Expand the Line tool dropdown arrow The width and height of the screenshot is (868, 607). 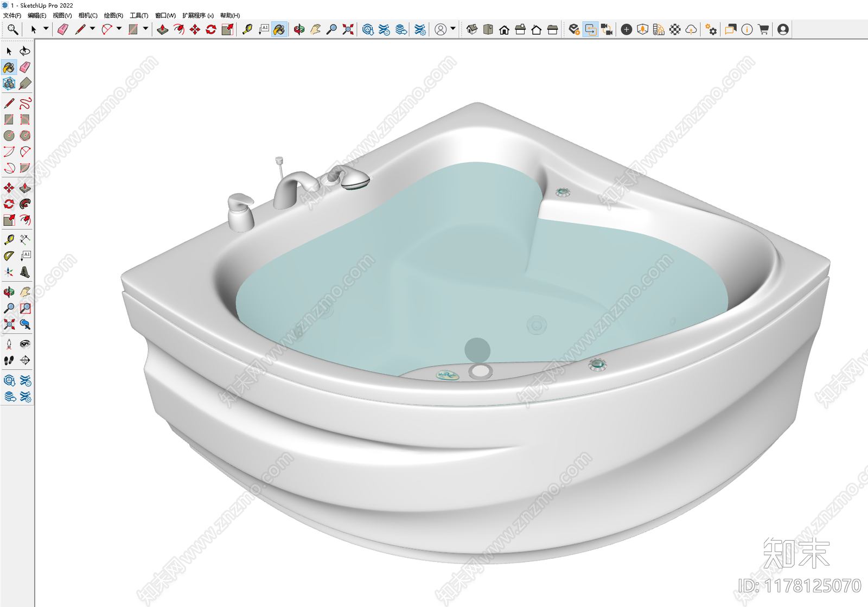[92, 29]
